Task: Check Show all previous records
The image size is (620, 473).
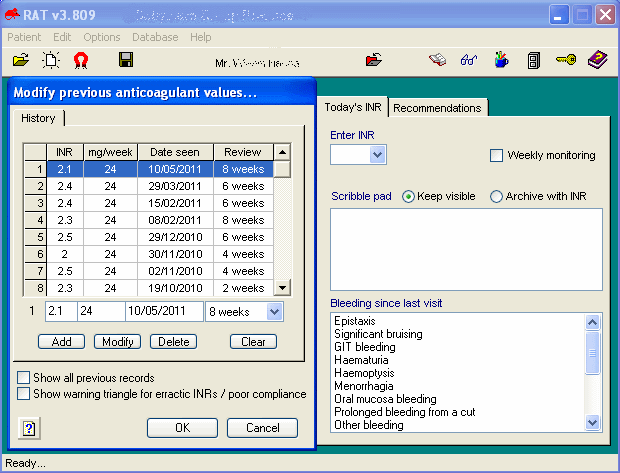Action: [23, 378]
